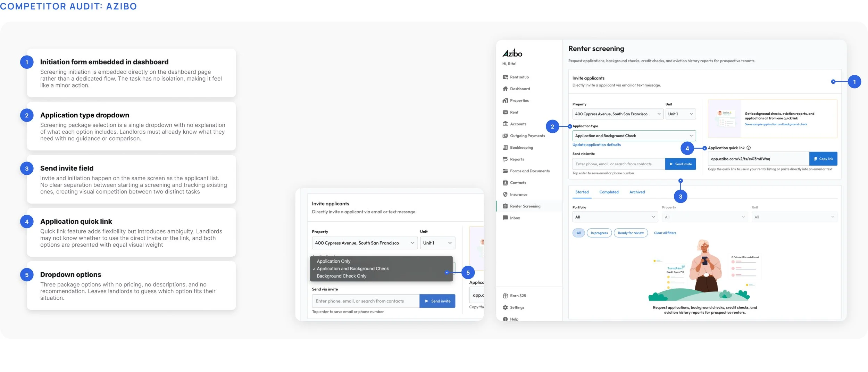The image size is (868, 372).
Task: Click Send invite button in dashboard
Action: point(681,164)
